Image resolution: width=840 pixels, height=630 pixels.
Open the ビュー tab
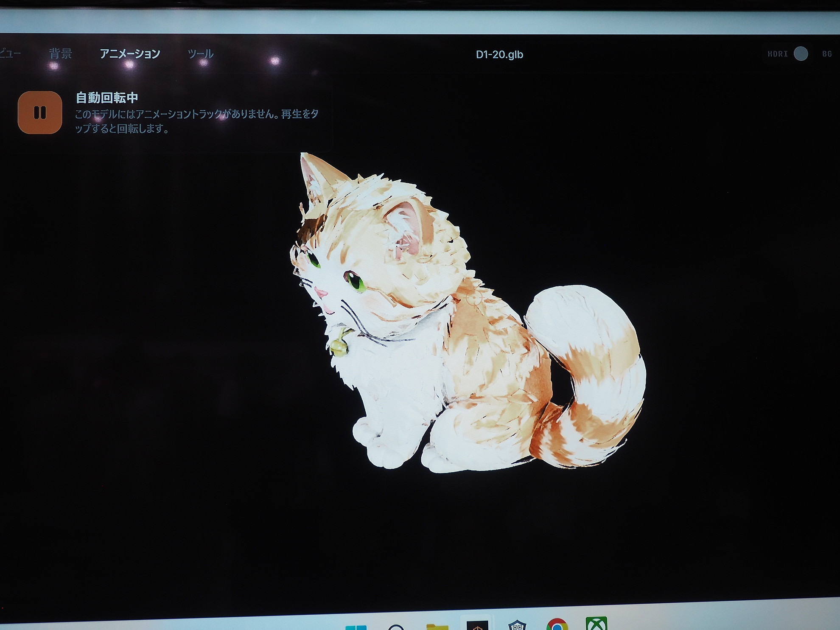pos(9,53)
